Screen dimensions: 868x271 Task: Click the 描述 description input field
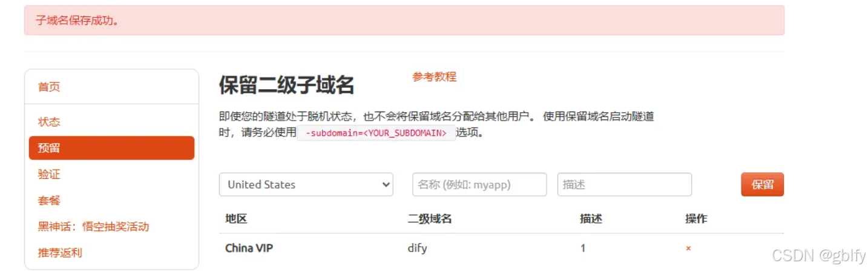pyautogui.click(x=624, y=185)
